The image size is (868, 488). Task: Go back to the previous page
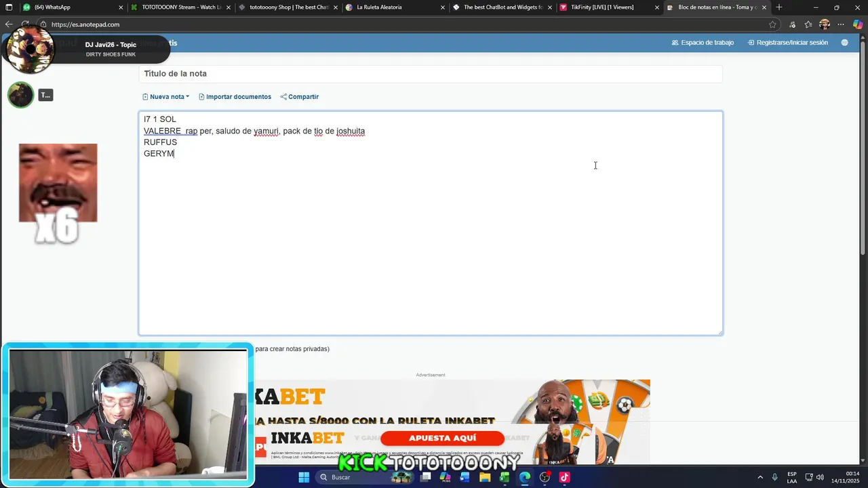[x=9, y=24]
